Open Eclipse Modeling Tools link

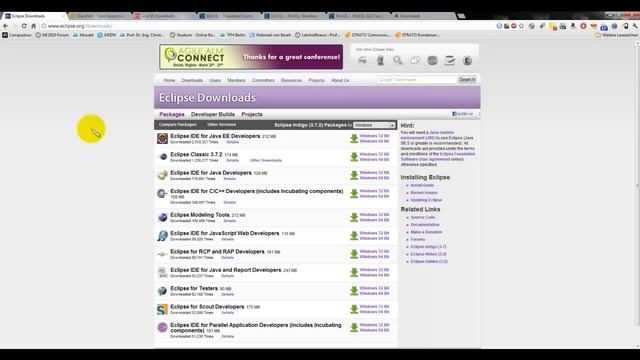click(200, 215)
